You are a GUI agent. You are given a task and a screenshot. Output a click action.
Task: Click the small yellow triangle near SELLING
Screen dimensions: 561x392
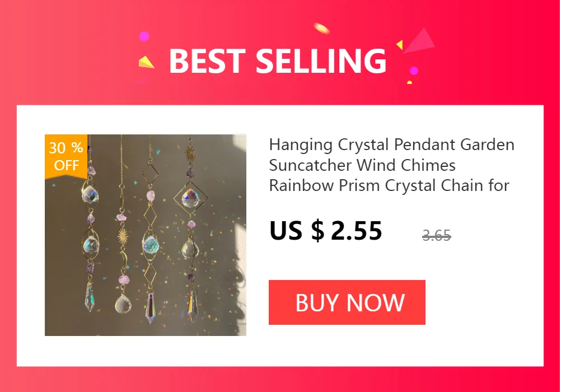pos(400,45)
